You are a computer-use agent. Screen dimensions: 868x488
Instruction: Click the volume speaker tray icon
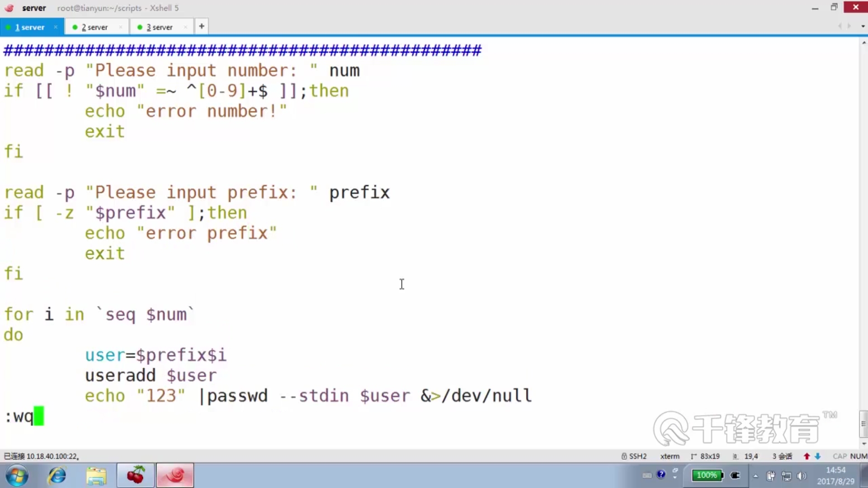(x=802, y=476)
